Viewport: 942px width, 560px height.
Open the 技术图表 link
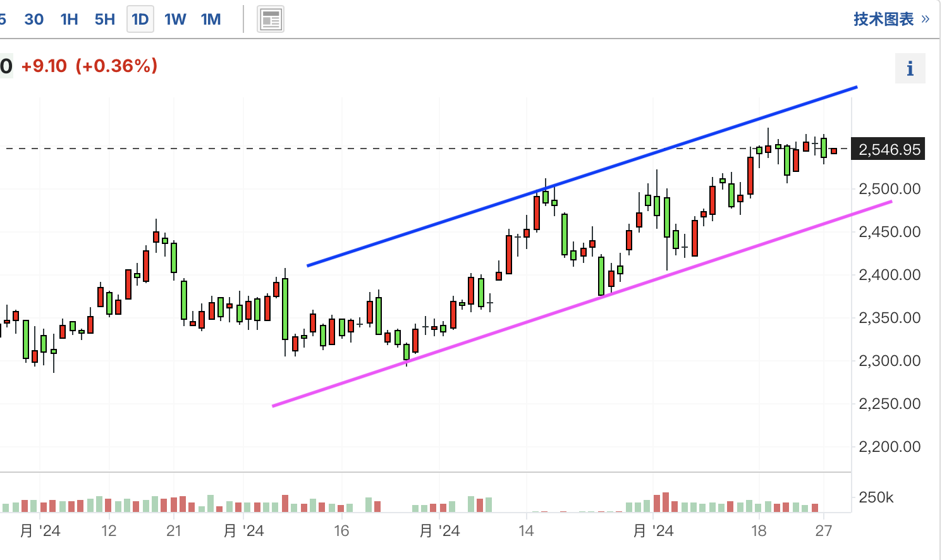point(891,19)
